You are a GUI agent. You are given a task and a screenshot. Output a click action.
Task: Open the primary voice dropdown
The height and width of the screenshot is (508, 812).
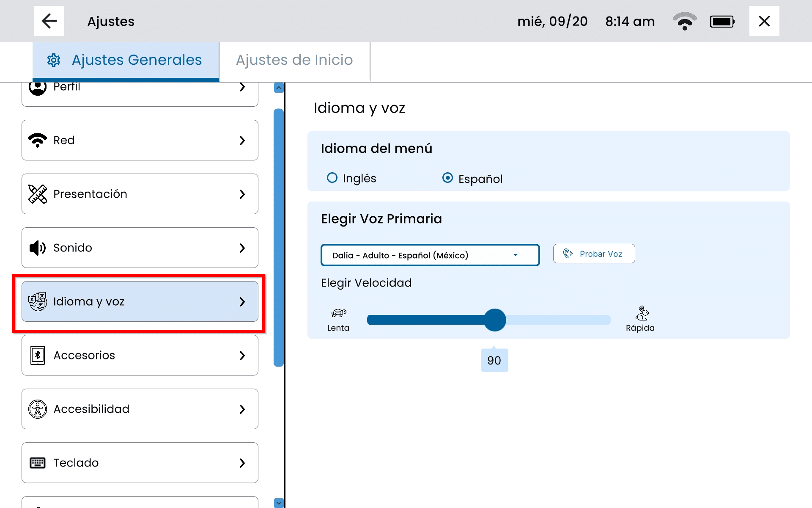pos(430,255)
